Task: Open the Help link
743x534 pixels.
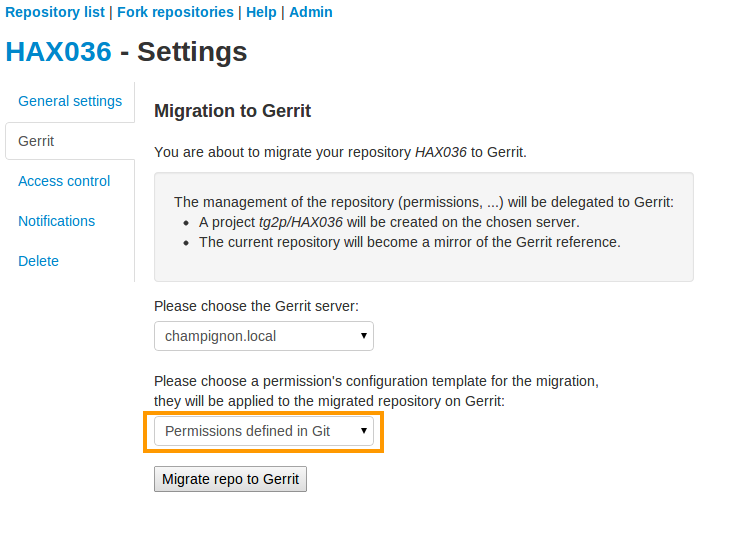Action: coord(261,12)
